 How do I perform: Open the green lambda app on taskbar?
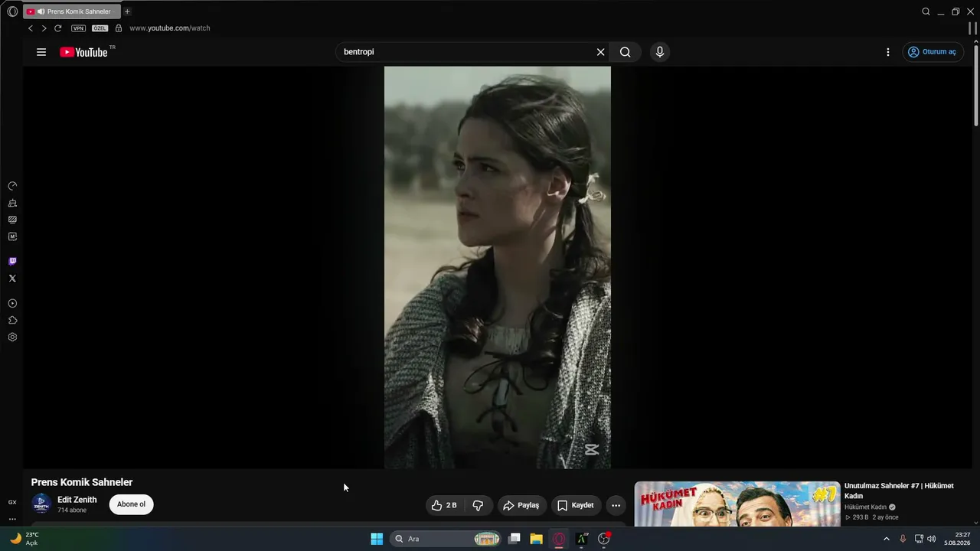pos(582,539)
